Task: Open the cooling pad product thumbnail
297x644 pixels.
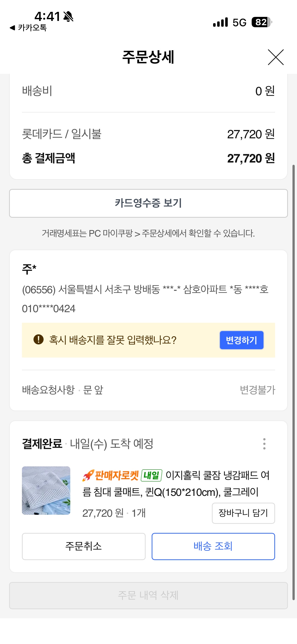Action: (46, 490)
